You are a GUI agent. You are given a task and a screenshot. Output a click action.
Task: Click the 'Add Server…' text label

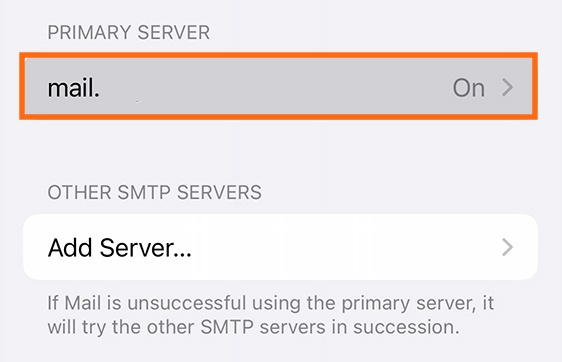(120, 248)
